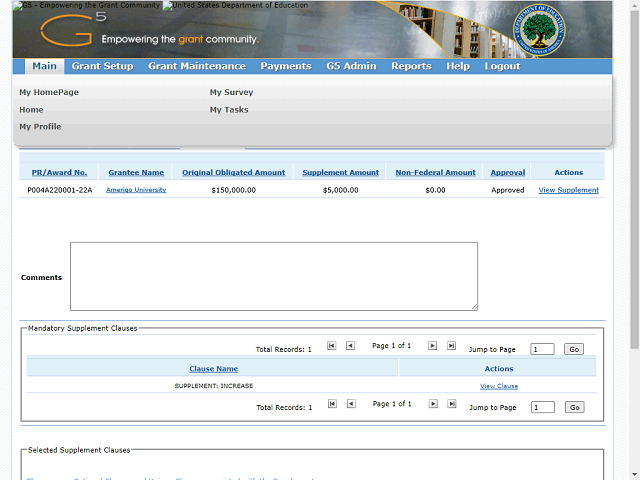Viewport: 640px width, 480px height.
Task: Open the Reports menu
Action: pos(411,66)
